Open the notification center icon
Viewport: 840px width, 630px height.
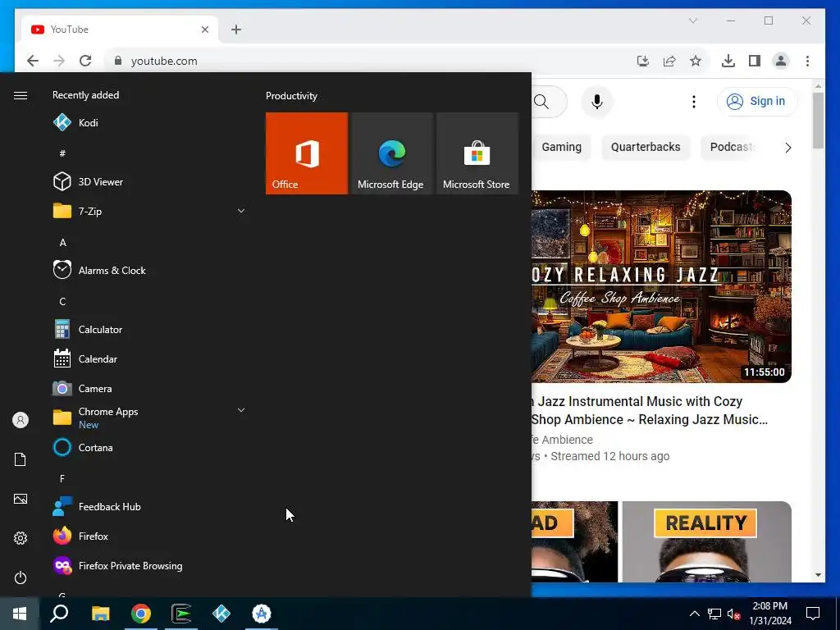point(813,614)
